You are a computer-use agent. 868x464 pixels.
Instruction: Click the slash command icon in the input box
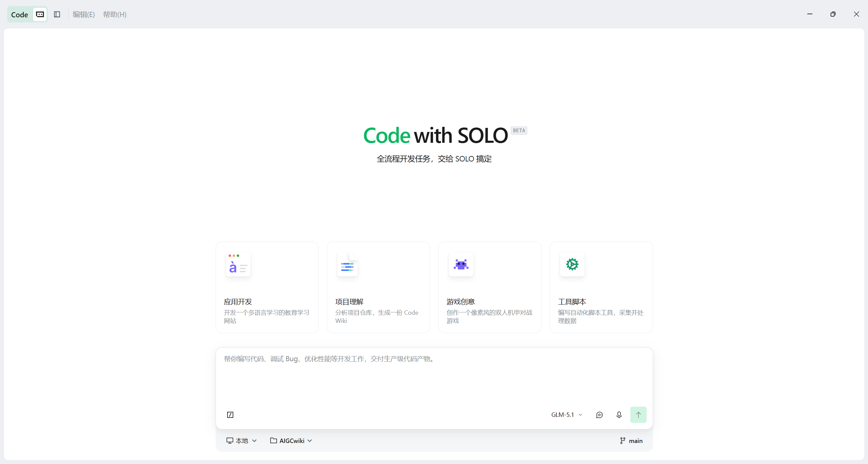[230, 414]
